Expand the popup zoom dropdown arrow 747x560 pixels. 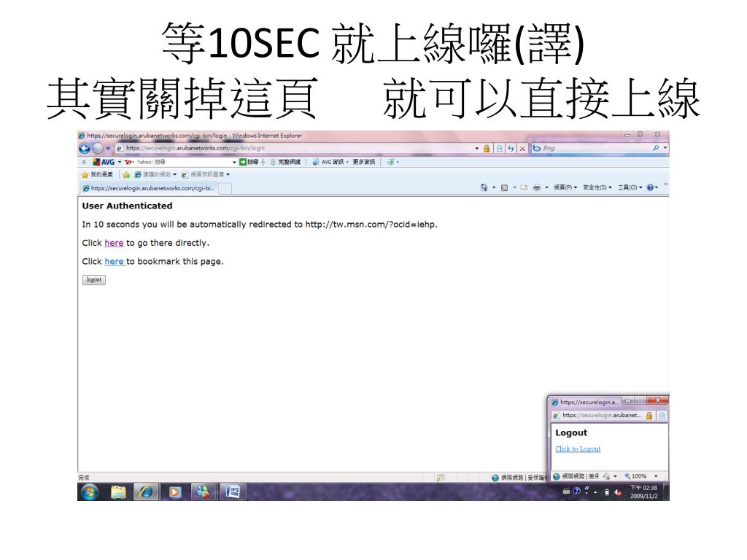pos(656,476)
